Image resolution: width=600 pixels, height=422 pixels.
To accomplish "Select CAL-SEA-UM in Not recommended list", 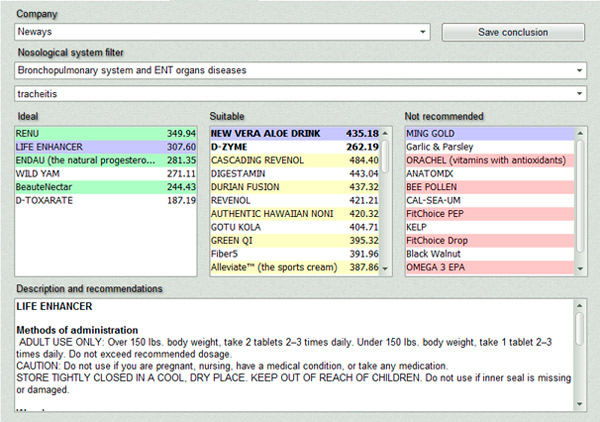I will coord(490,200).
